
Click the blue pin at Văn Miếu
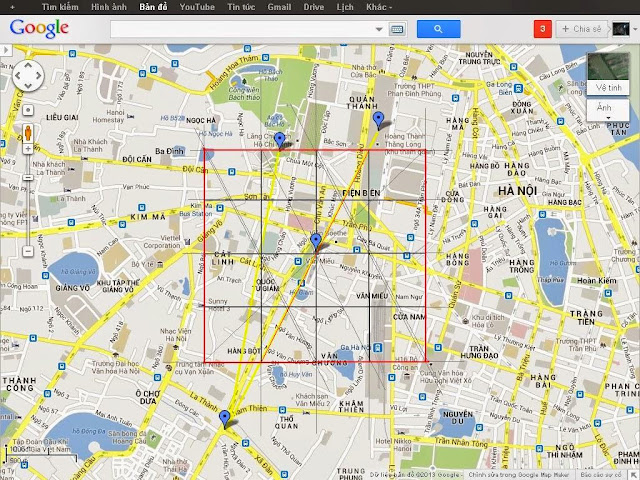(x=316, y=241)
